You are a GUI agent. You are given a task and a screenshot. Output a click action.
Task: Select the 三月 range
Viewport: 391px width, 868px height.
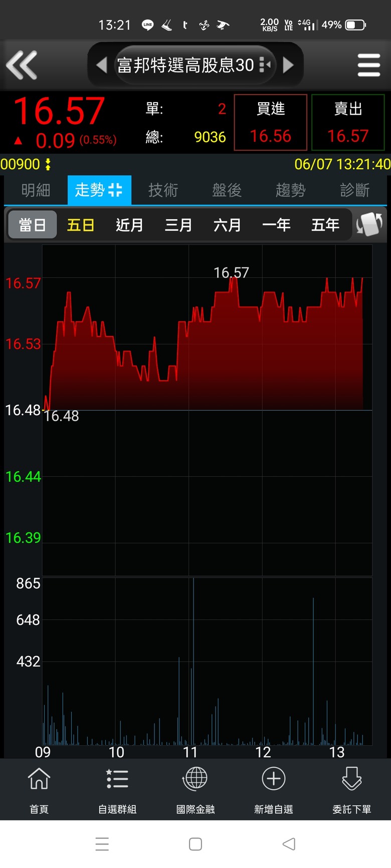coord(178,225)
